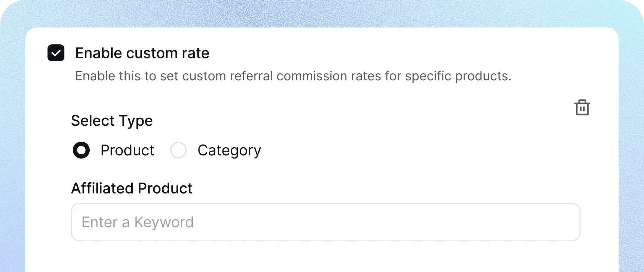
Task: Delete this custom rate with trash icon
Action: click(x=582, y=107)
